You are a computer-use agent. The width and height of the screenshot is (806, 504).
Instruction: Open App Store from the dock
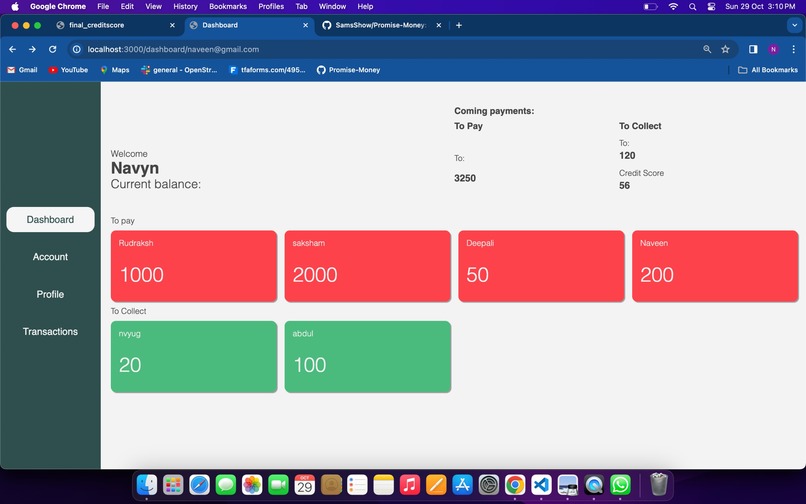[x=462, y=484]
